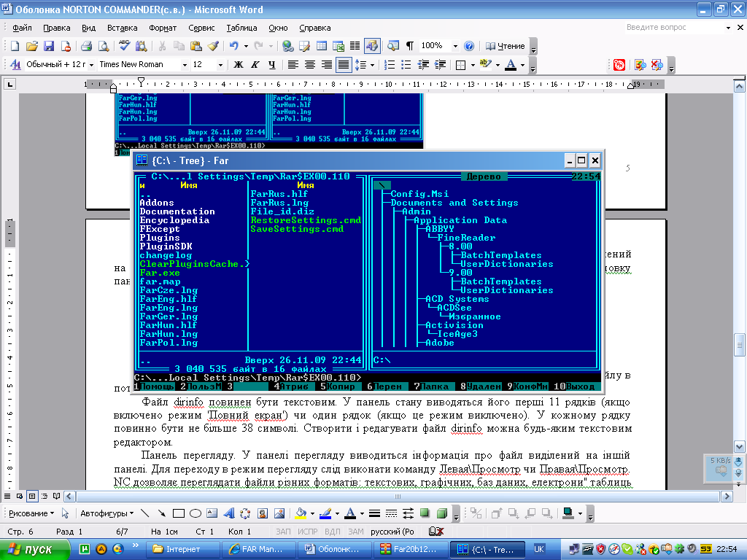Open the Times New Roman font dropdown
747x560 pixels.
pyautogui.click(x=185, y=65)
